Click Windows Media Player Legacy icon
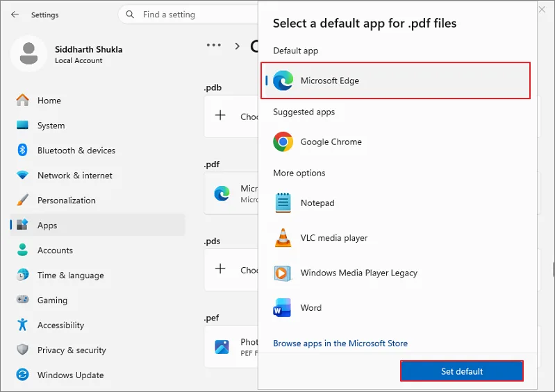Screen dimensions: 555x392 [x=283, y=273]
